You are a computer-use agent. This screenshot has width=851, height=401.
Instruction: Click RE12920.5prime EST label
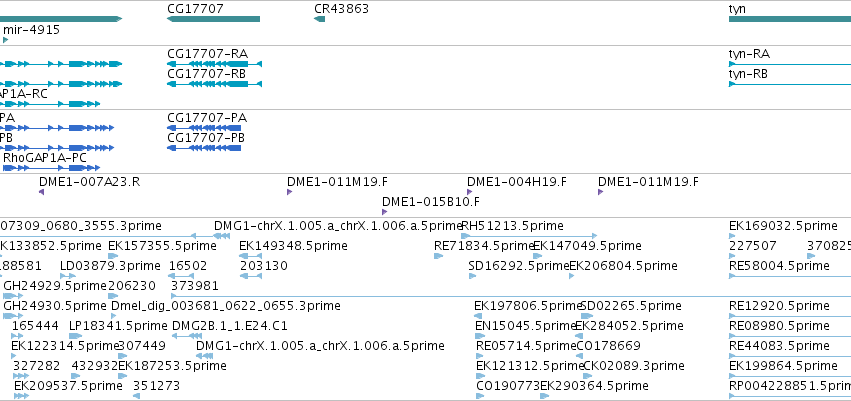coord(779,306)
